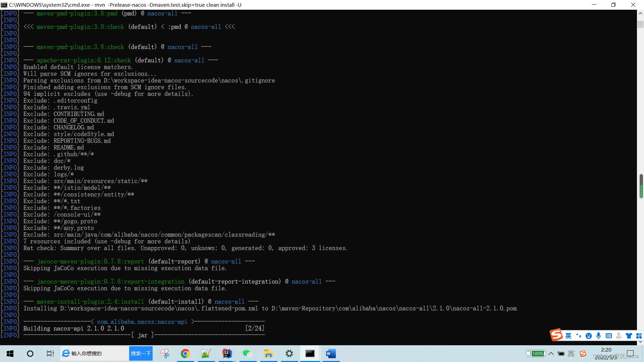Screen dimensions: 644x362
Task: Click the "Exclude: .travis.yml" line
Action: pos(57,107)
